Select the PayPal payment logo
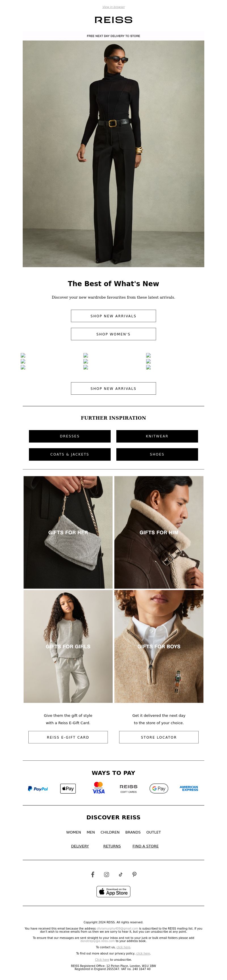The height and width of the screenshot is (980, 227). (x=38, y=789)
